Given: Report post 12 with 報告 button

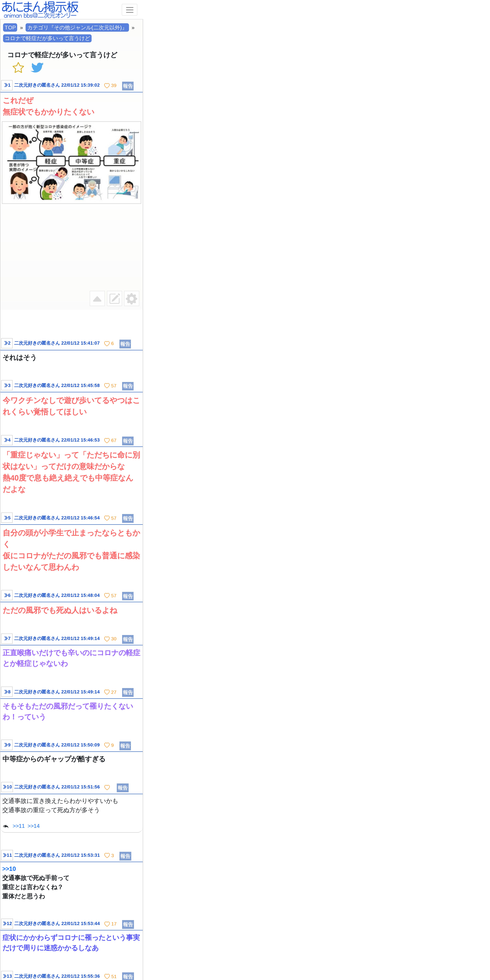Looking at the screenshot, I should click(128, 924).
